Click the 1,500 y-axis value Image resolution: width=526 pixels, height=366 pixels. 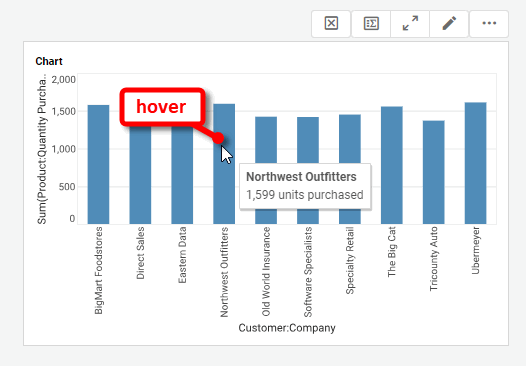pyautogui.click(x=64, y=111)
